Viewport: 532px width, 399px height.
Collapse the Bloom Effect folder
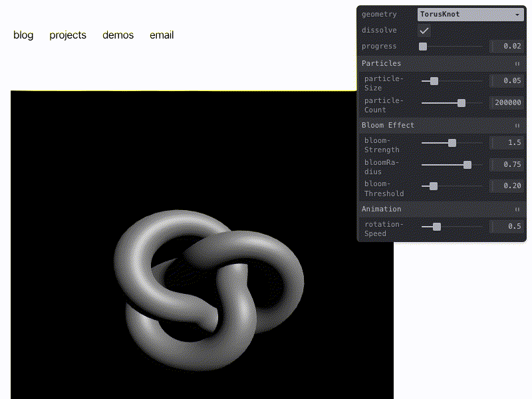click(442, 125)
